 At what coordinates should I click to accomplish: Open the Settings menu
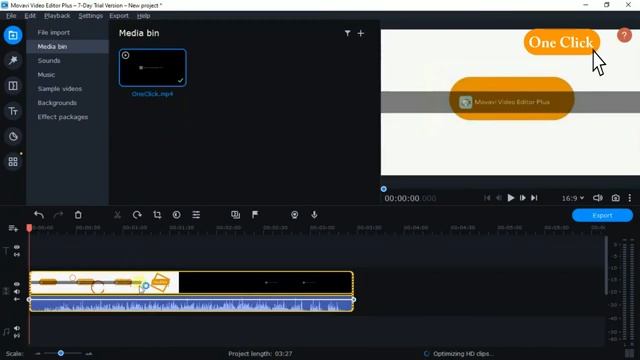click(x=90, y=16)
